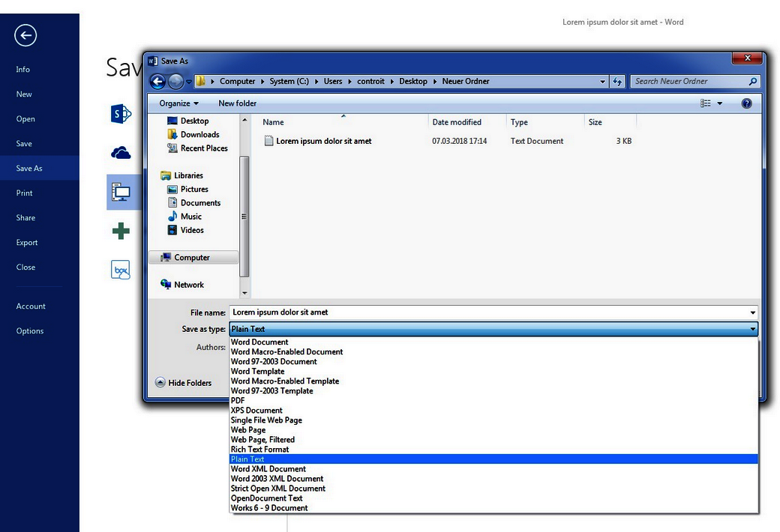
Task: Open Downloads in the navigation pane
Action: point(199,135)
